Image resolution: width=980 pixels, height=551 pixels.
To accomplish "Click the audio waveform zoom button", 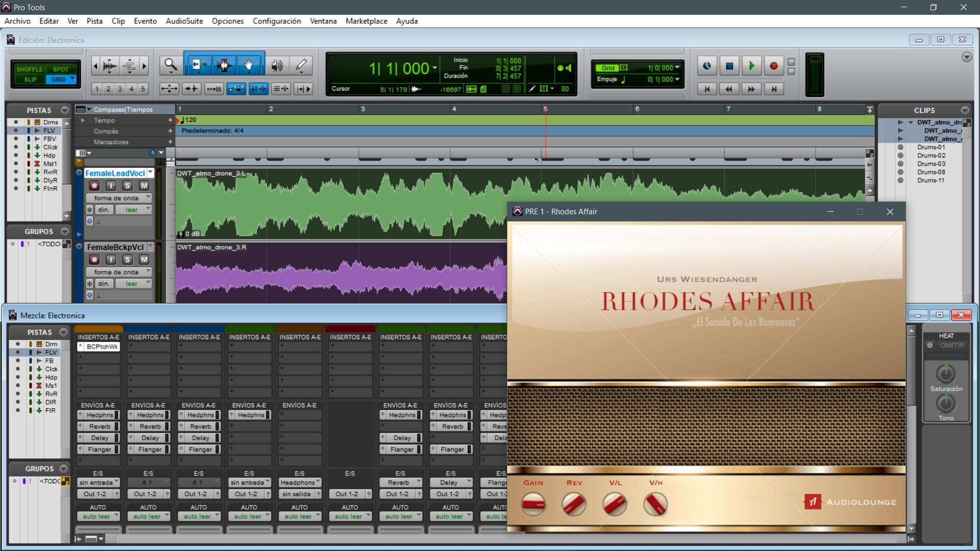I will tap(110, 66).
